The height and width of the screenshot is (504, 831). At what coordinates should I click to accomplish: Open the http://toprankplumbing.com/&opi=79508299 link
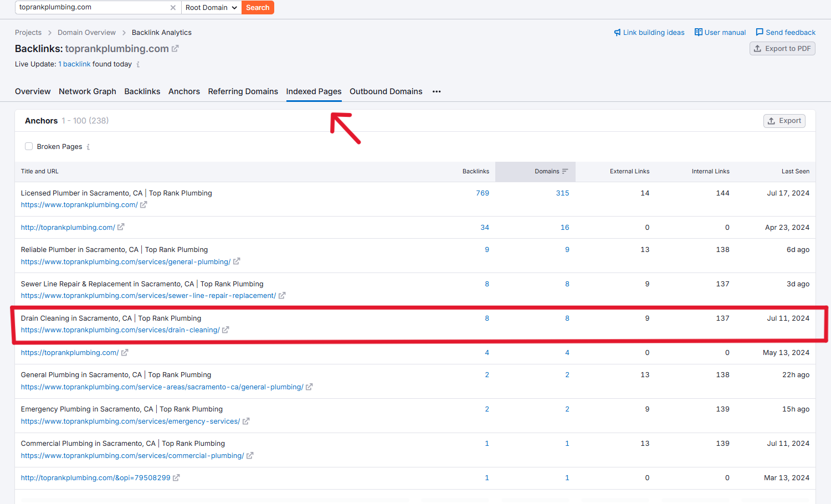point(96,478)
